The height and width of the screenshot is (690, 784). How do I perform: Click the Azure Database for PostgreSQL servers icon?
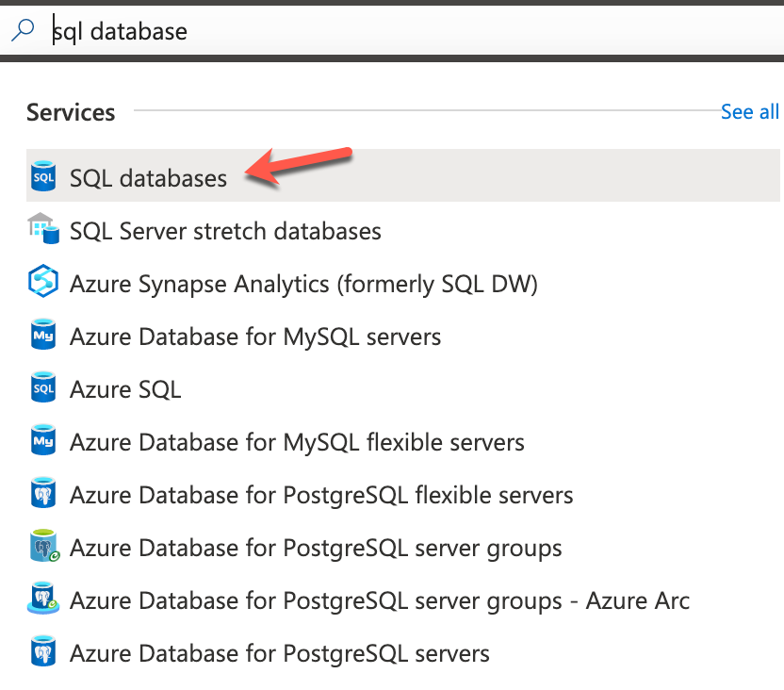point(43,652)
